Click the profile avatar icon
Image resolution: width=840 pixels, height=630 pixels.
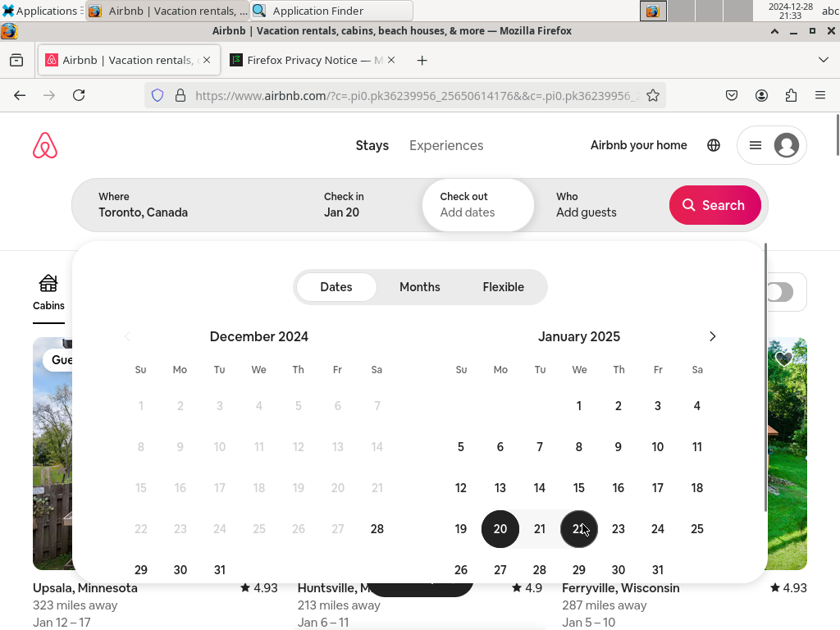coord(786,145)
